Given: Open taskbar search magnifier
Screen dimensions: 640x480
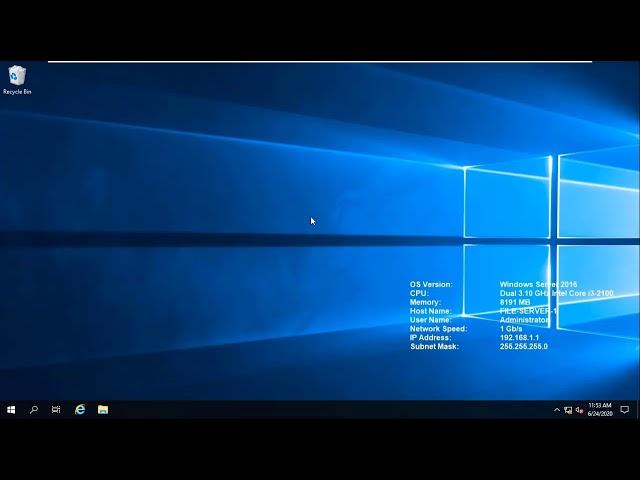Looking at the screenshot, I should coord(34,409).
